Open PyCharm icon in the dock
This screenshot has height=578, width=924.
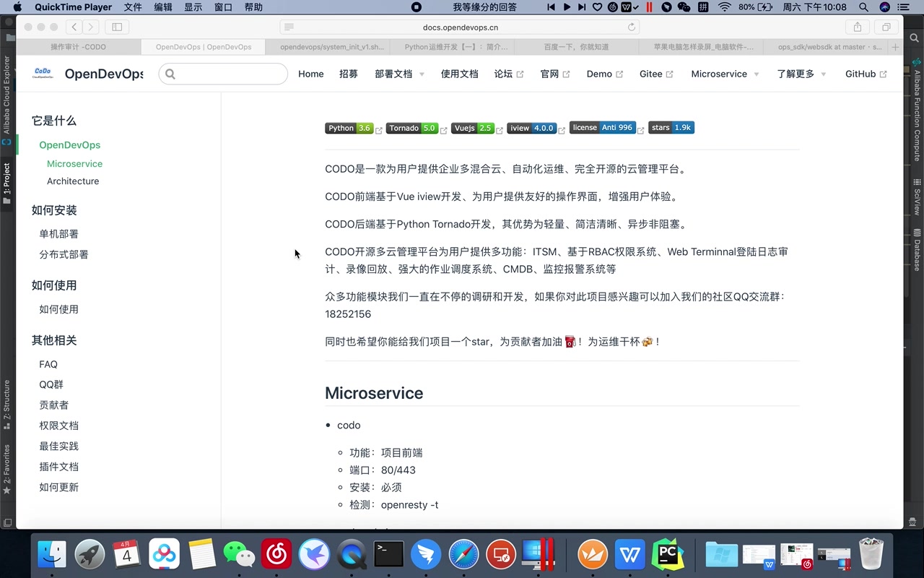(x=668, y=555)
